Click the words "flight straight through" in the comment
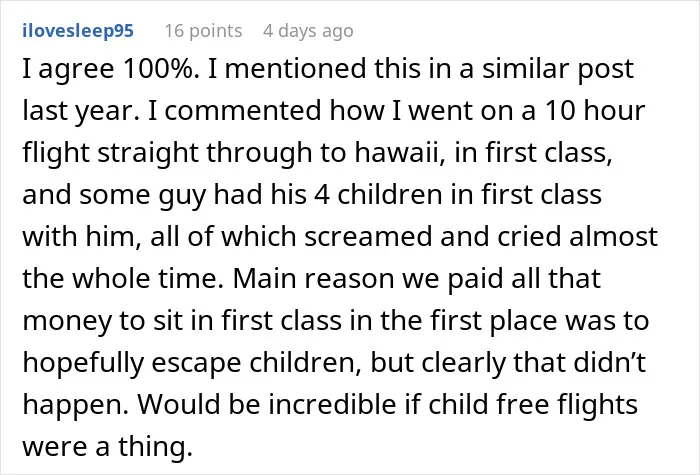The width and height of the screenshot is (700, 475). pyautogui.click(x=166, y=153)
